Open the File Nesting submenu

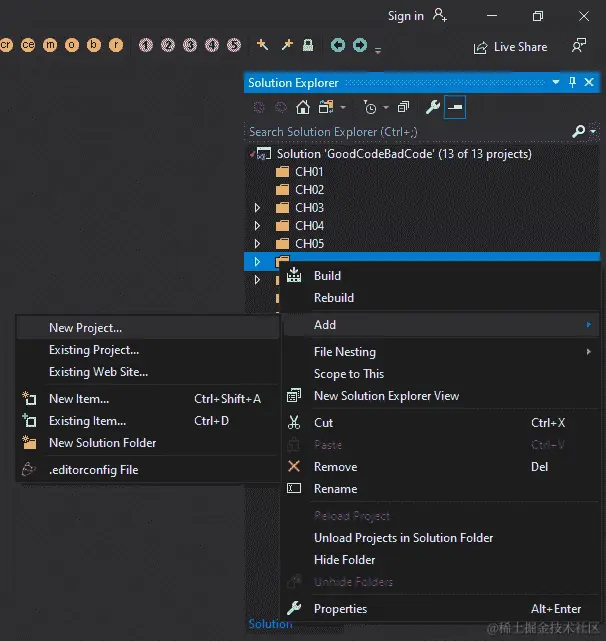(x=441, y=352)
